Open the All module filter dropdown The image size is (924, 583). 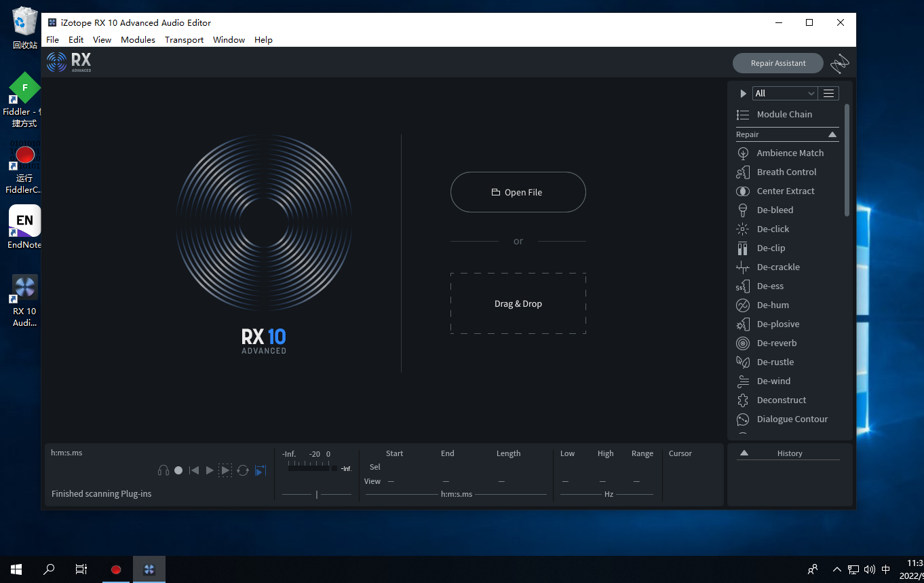[784, 94]
